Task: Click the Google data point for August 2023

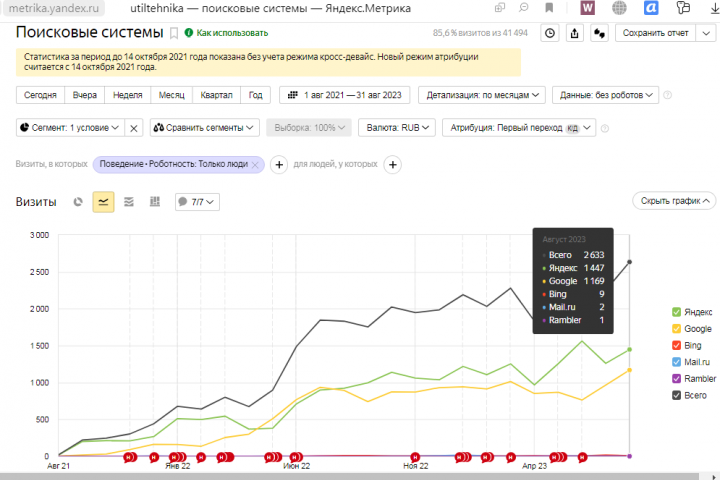Action: click(x=630, y=370)
